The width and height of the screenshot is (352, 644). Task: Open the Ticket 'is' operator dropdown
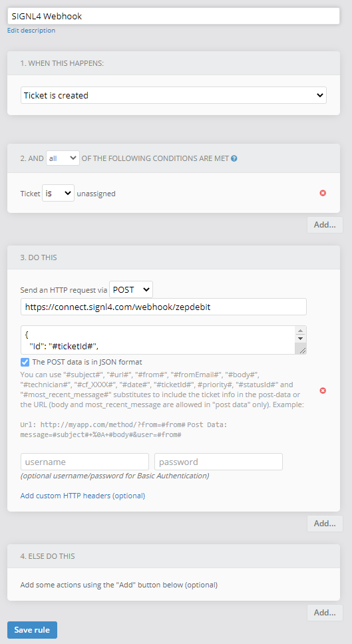(x=58, y=193)
